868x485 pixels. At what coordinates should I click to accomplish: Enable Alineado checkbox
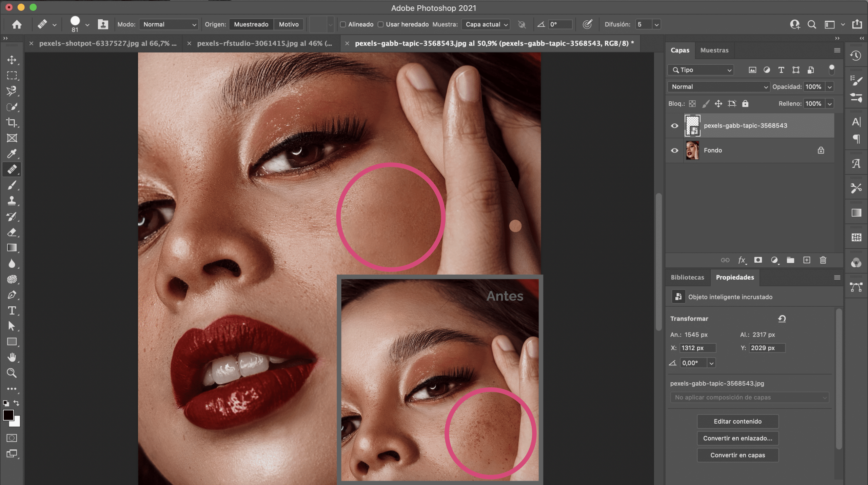pyautogui.click(x=343, y=24)
